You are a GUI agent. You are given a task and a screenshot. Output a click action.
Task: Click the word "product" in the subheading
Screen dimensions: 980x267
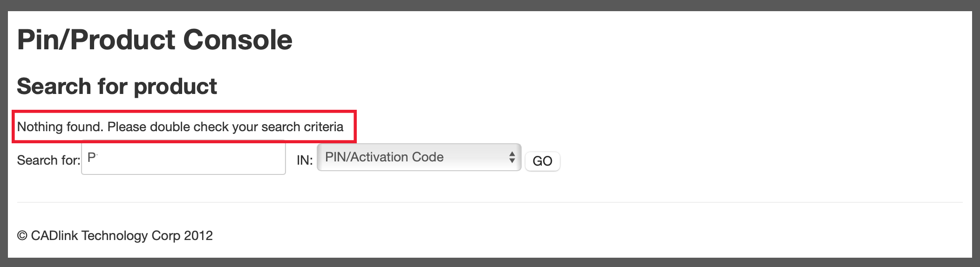click(175, 86)
